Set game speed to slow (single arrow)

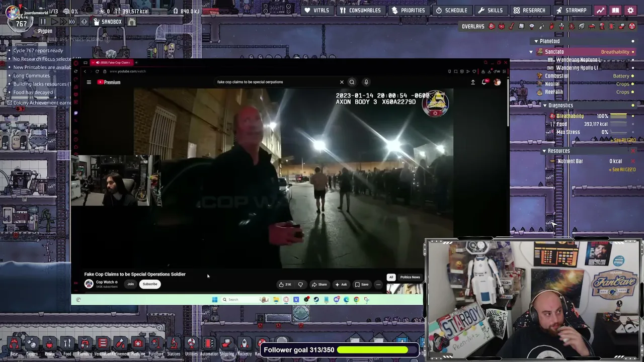pos(54,22)
